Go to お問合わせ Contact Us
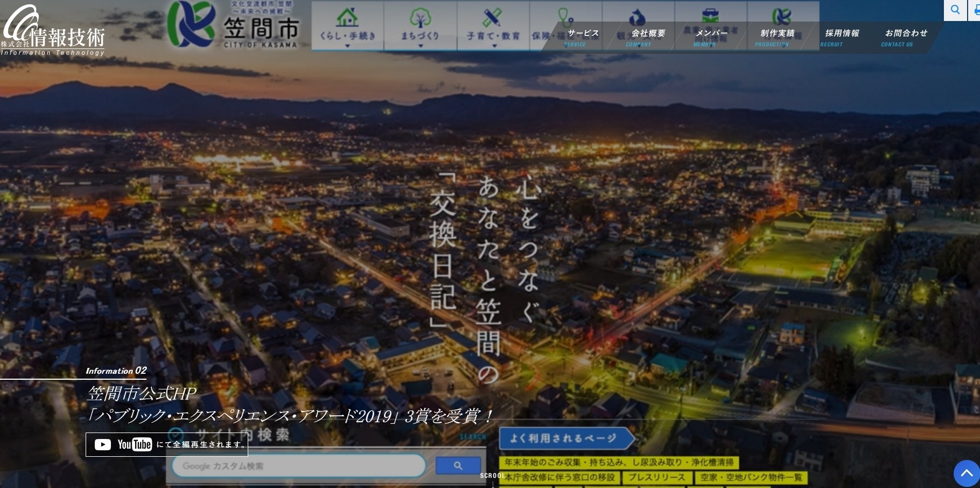Viewport: 980px width, 488px height. pyautogui.click(x=906, y=37)
